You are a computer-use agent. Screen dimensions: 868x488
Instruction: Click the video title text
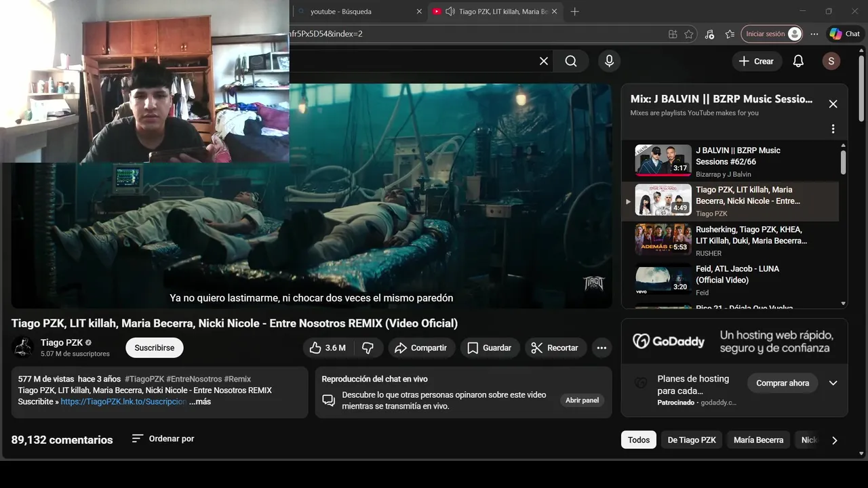pyautogui.click(x=235, y=323)
